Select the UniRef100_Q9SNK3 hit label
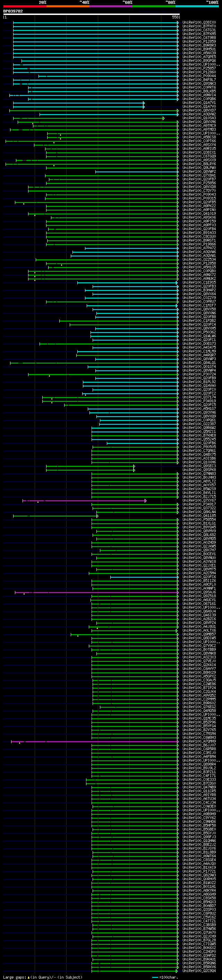This screenshot has width=222, height=980. (x=199, y=84)
